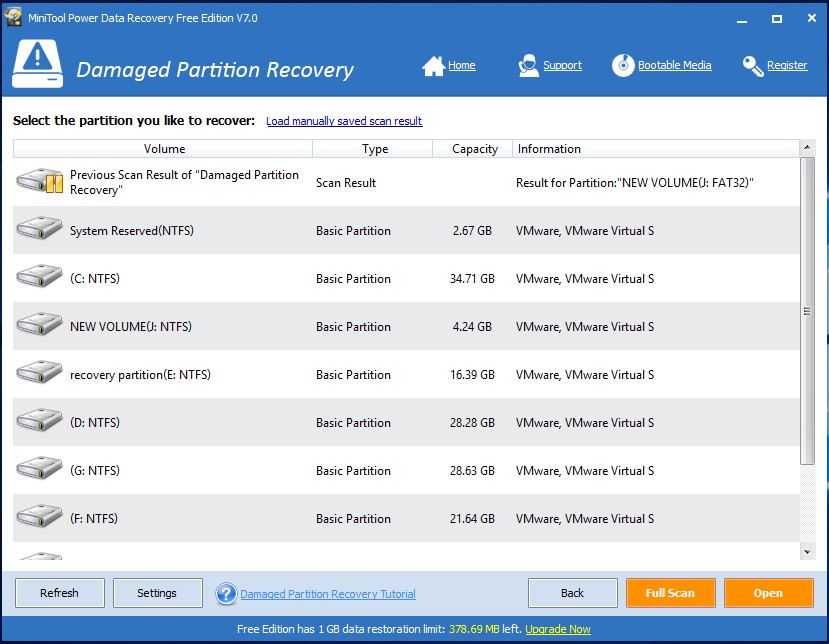Select the NEW VOLUME(J: NTFS) partition

coord(406,326)
